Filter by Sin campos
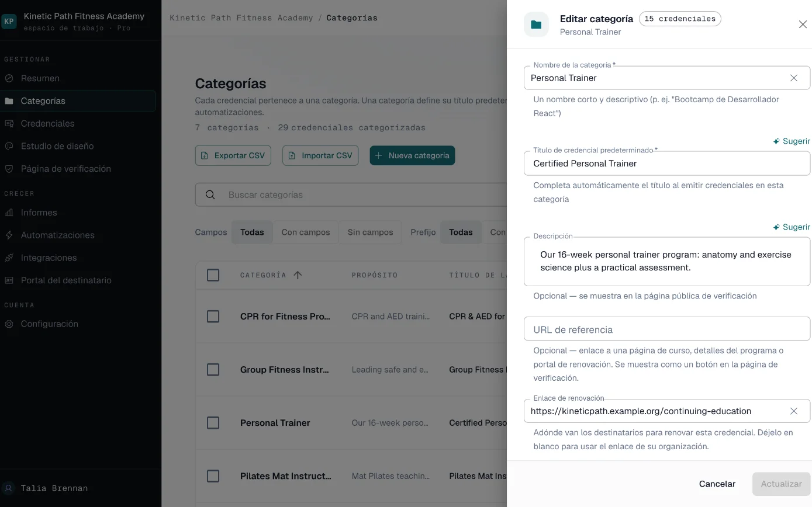Screen dimensions: 812x507 pos(370,232)
